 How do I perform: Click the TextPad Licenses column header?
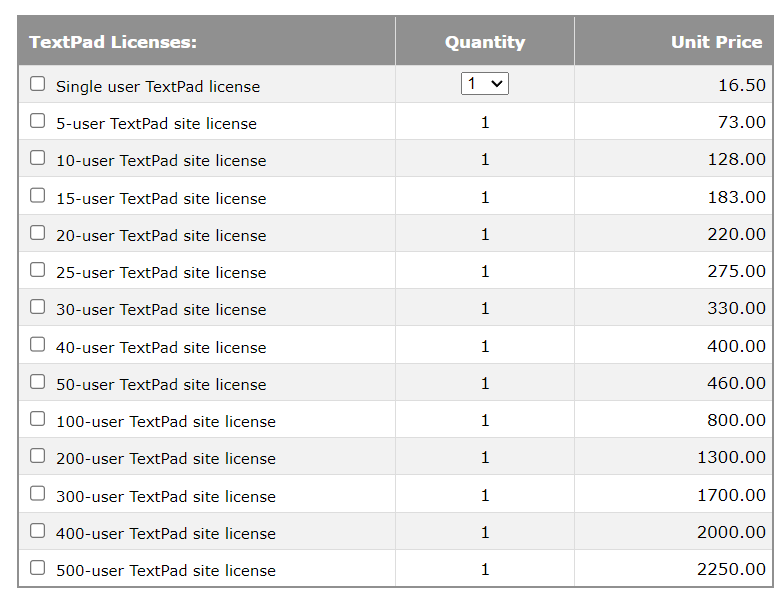pyautogui.click(x=113, y=42)
